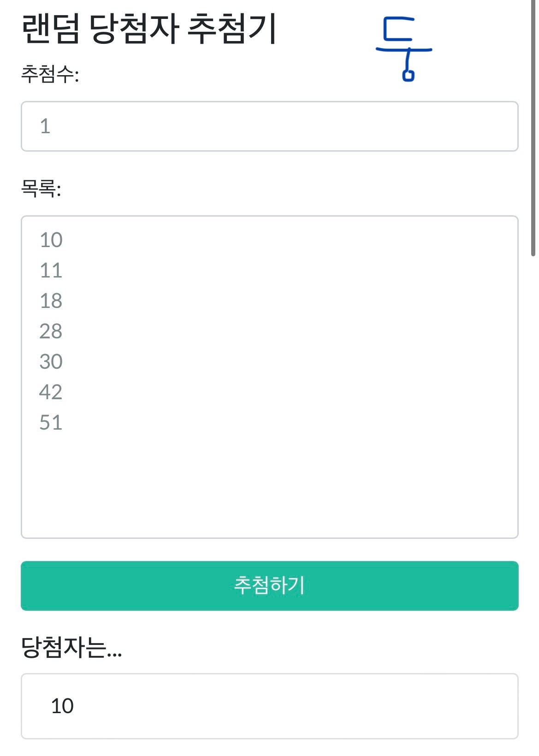Click the word 랜덤 in the page title
The width and height of the screenshot is (539, 756).
tap(51, 29)
